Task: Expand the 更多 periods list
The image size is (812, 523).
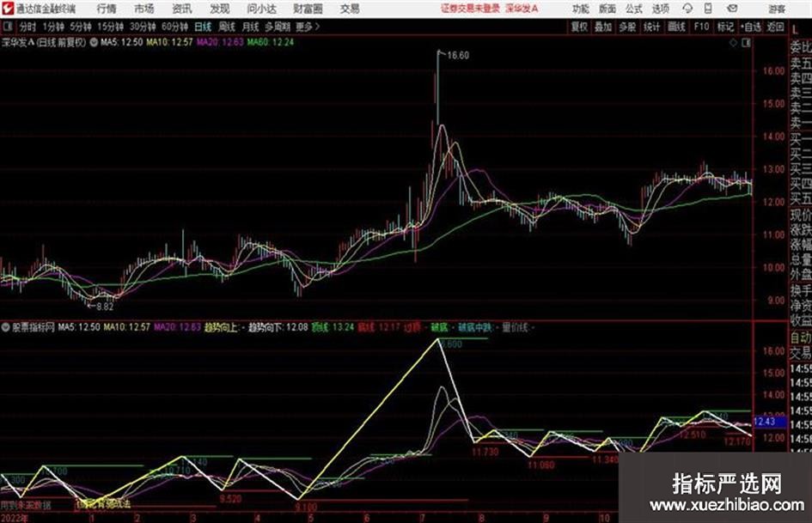Action: [307, 27]
